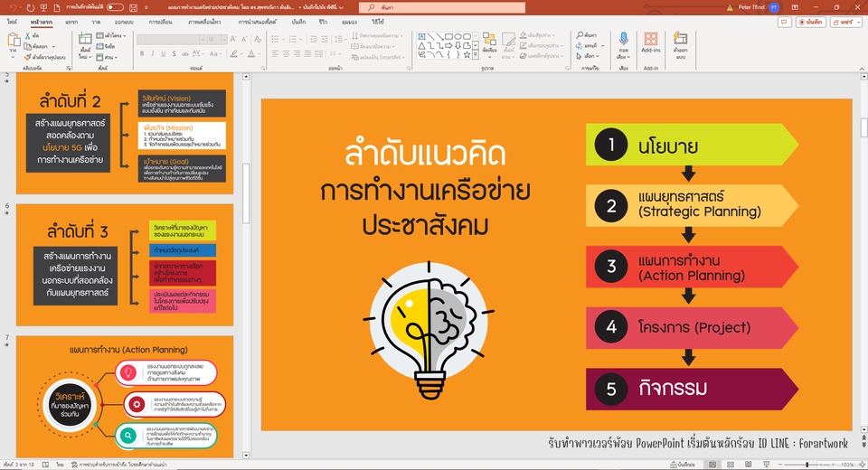868x470 pixels.
Task: Click the bullets list icon
Action: 275,39
